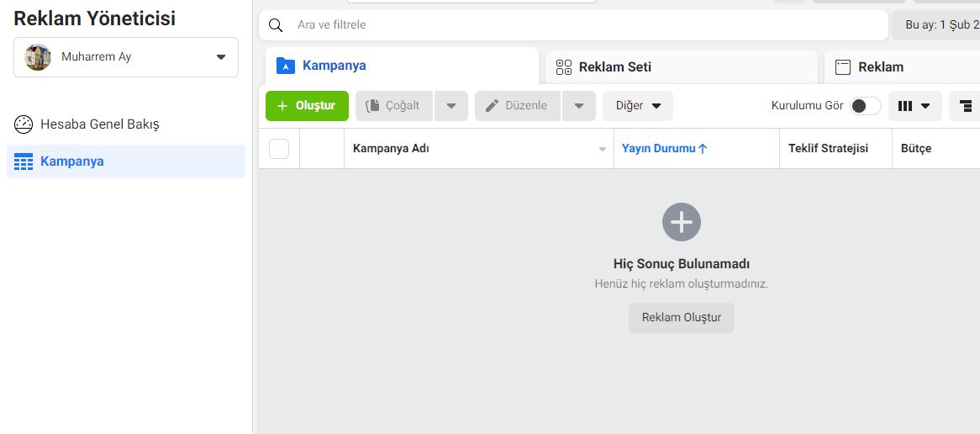
Task: Click the search magnifier icon
Action: [276, 25]
